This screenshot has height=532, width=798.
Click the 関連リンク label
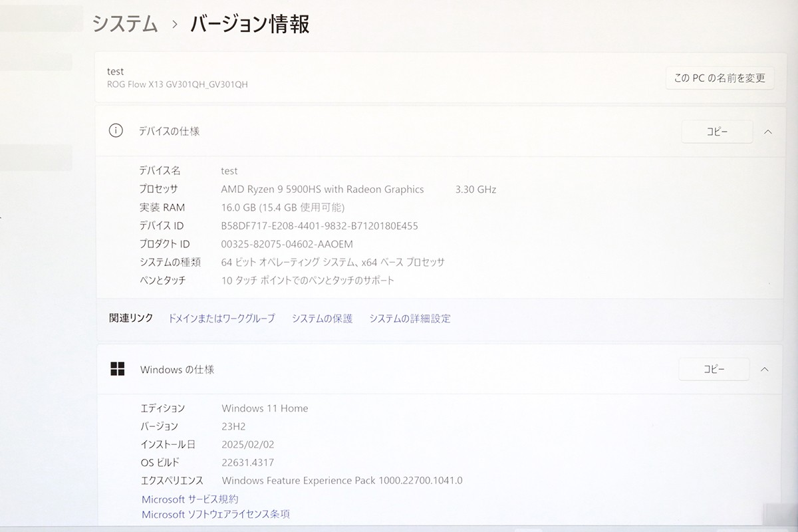[131, 318]
